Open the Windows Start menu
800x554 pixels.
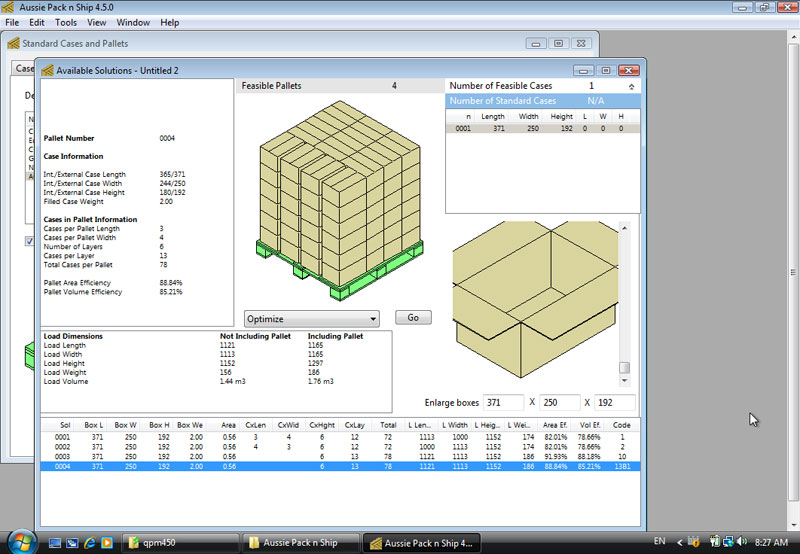pos(21,542)
